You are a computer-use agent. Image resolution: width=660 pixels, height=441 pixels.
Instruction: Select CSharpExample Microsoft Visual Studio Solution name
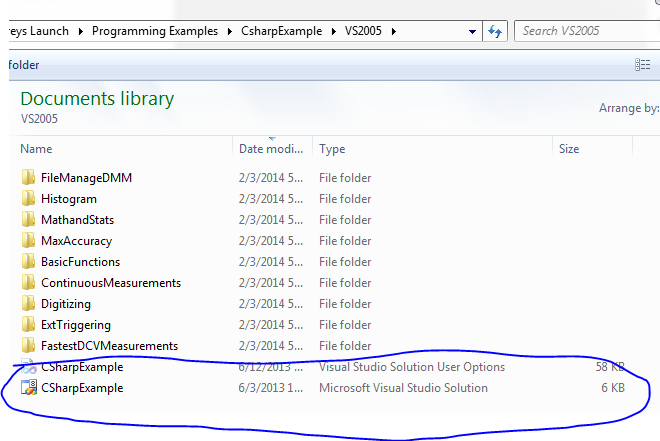[x=82, y=388]
